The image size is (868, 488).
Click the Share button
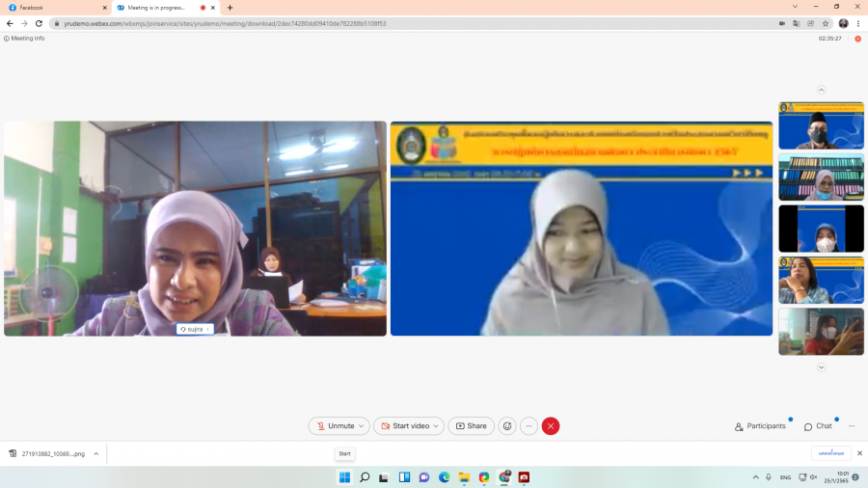click(471, 426)
